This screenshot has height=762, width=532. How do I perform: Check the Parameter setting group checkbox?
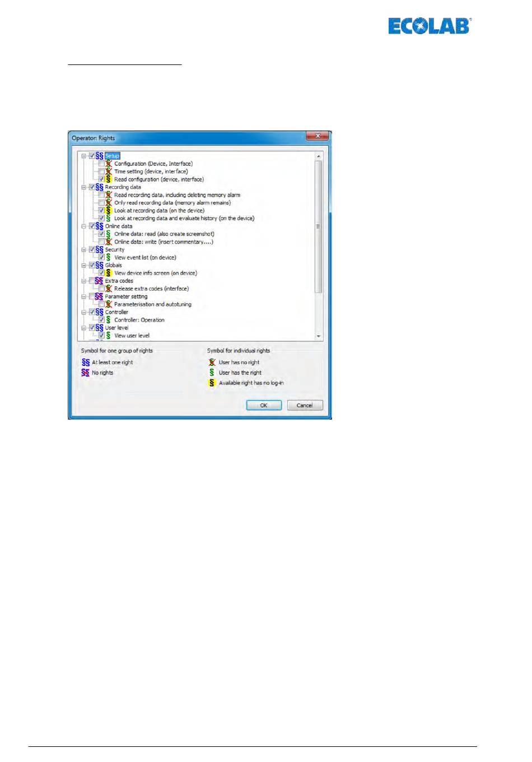(92, 297)
